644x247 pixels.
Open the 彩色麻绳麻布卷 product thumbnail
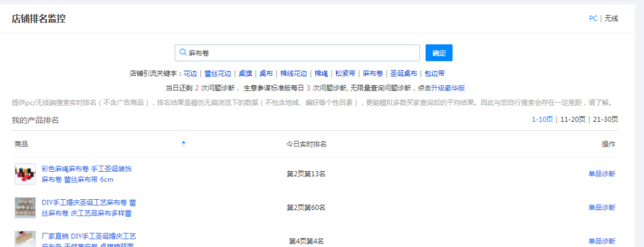click(x=25, y=174)
